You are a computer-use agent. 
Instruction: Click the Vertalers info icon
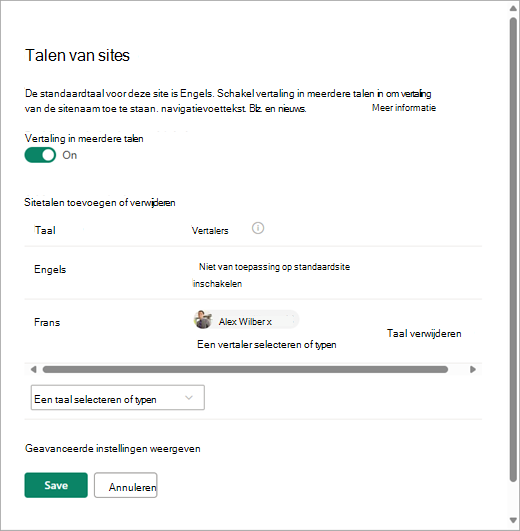[x=258, y=228]
